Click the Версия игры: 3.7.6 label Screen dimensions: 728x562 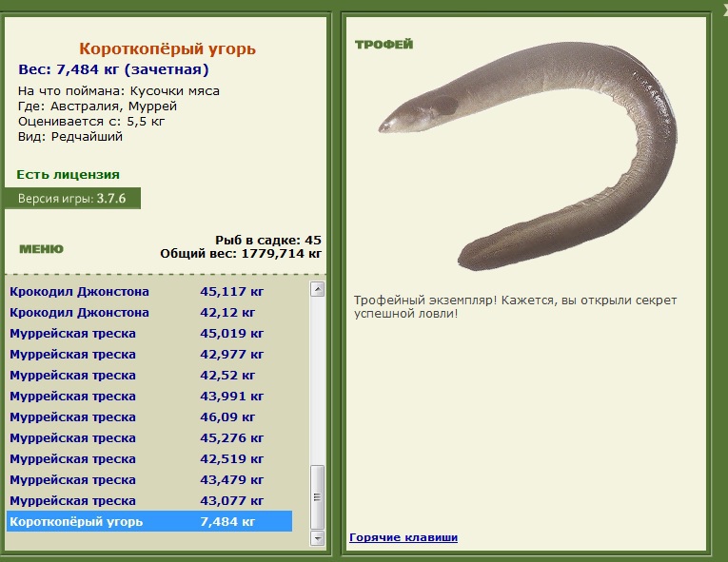(x=72, y=199)
